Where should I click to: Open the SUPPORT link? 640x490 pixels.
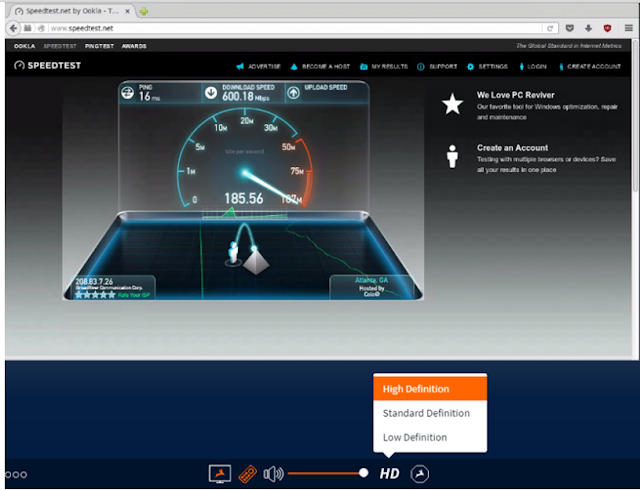[x=443, y=67]
